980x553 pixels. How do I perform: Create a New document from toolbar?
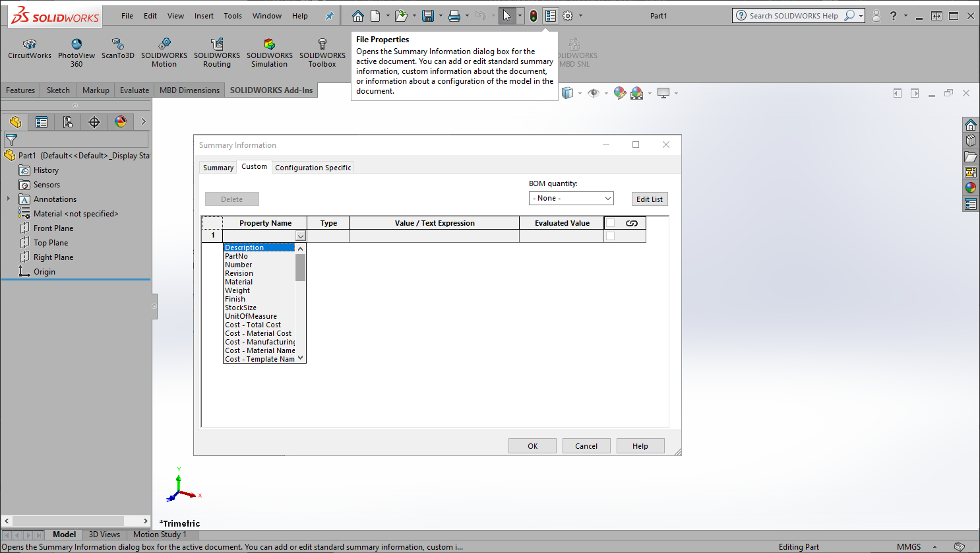[x=375, y=16]
